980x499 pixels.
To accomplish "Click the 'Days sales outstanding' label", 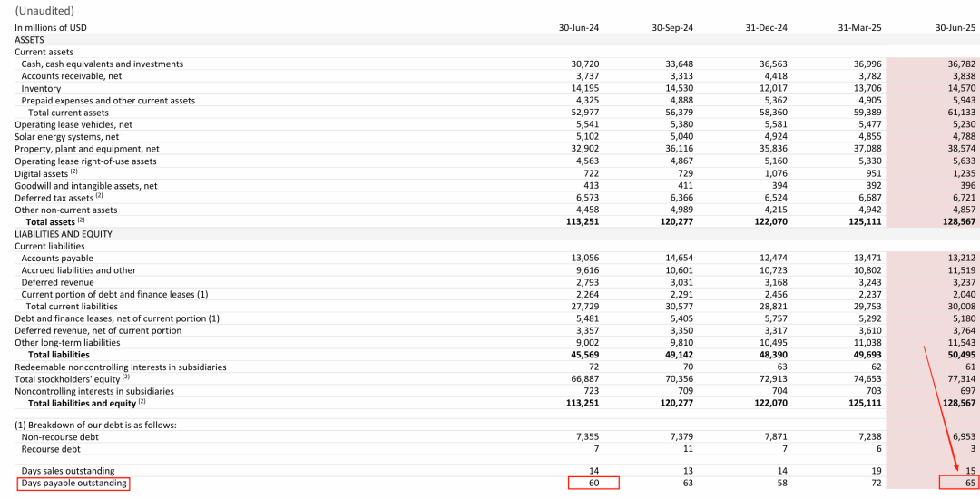I will tap(68, 470).
